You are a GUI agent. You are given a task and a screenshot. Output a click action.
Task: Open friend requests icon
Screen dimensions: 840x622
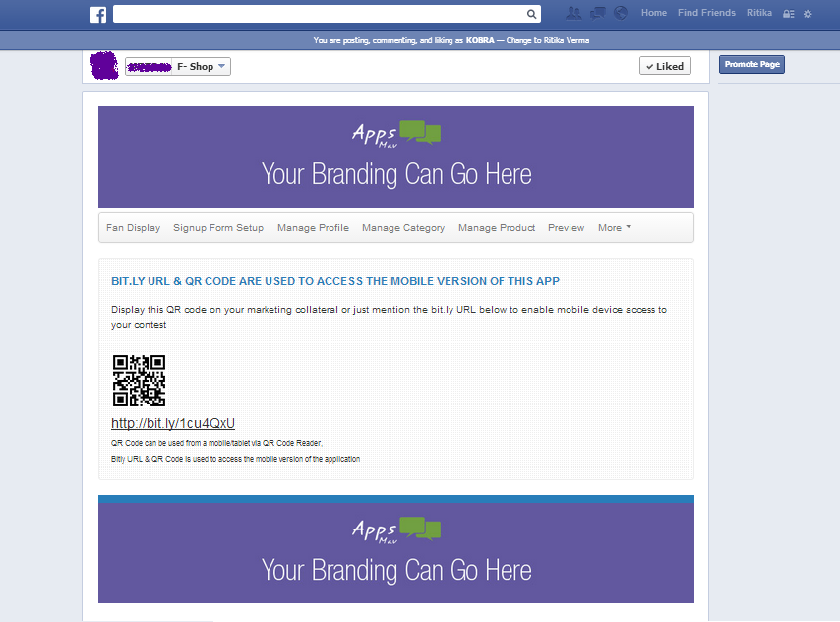pos(573,13)
